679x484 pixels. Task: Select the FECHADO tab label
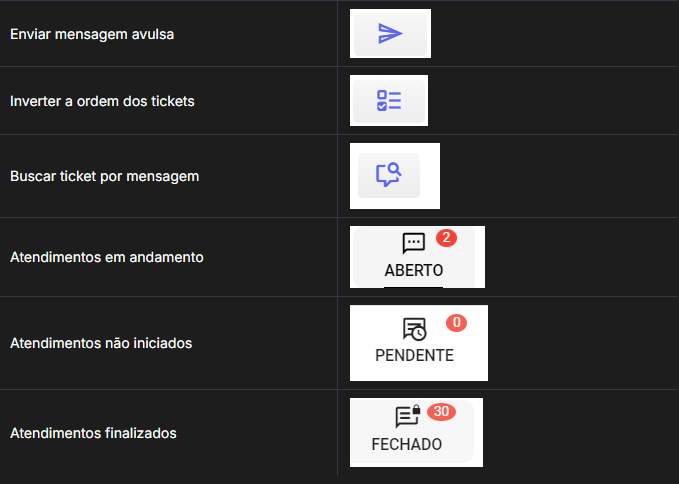(407, 444)
